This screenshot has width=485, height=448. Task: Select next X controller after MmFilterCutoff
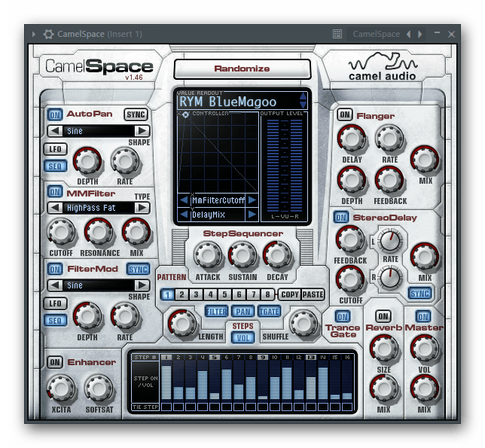tap(252, 200)
